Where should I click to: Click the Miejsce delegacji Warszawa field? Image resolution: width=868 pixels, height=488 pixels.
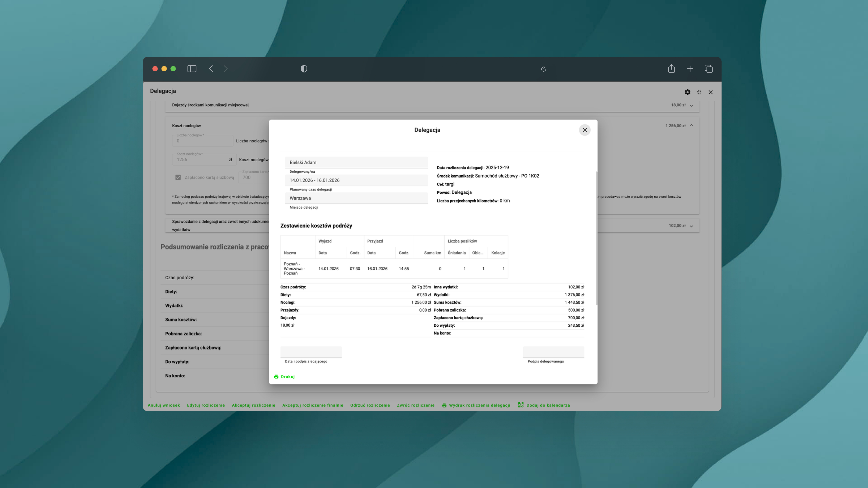click(356, 198)
